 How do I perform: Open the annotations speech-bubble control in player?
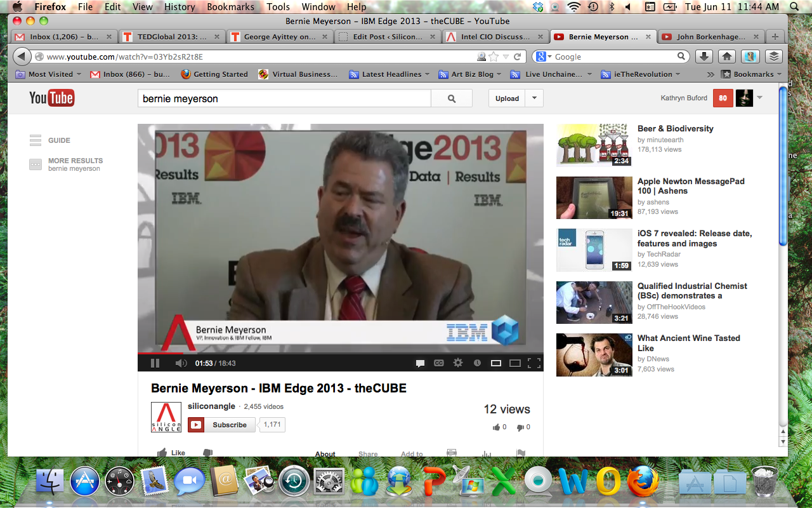click(420, 363)
